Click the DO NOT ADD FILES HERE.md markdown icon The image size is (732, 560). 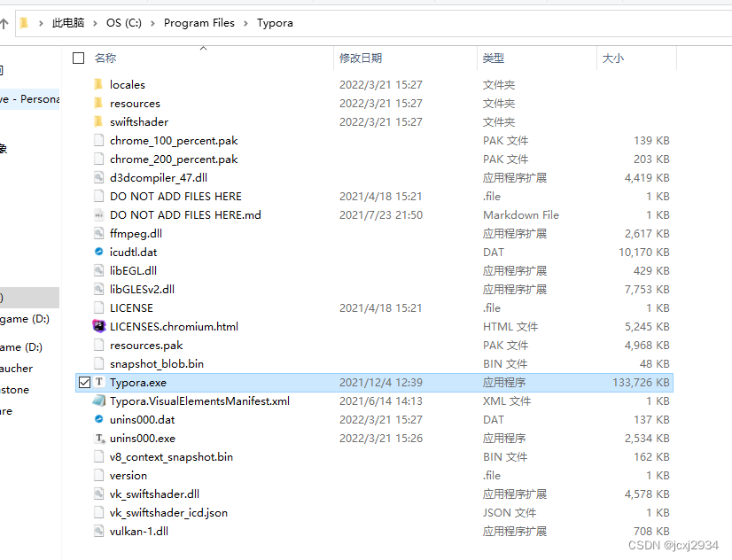(x=98, y=215)
